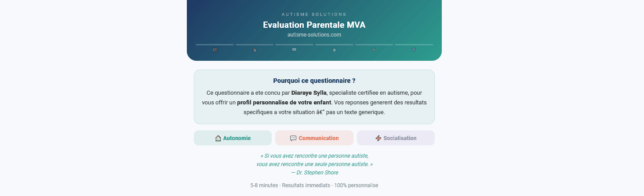Image resolution: width=644 pixels, height=196 pixels.
Task: Click the AUTISME SOLUTIONS brand label
Action: (314, 15)
